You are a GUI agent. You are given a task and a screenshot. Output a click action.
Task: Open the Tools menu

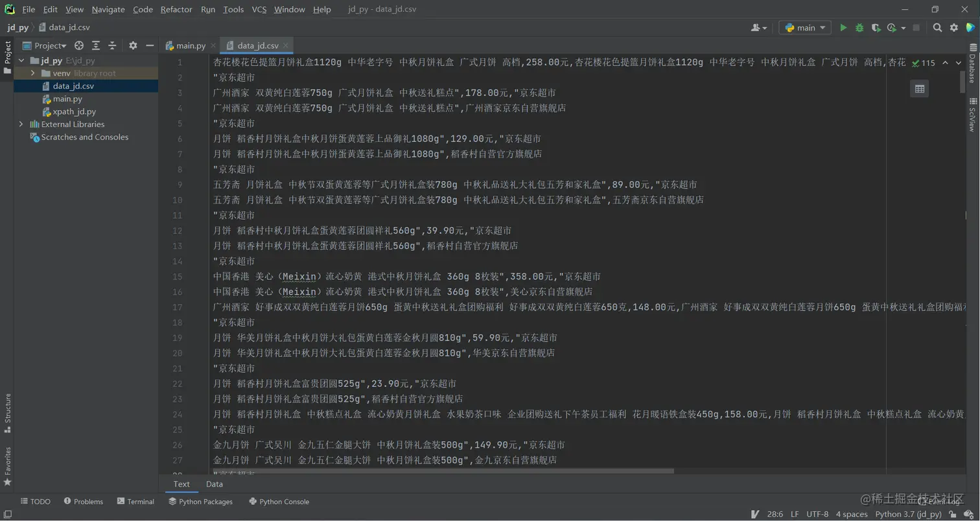pyautogui.click(x=233, y=9)
